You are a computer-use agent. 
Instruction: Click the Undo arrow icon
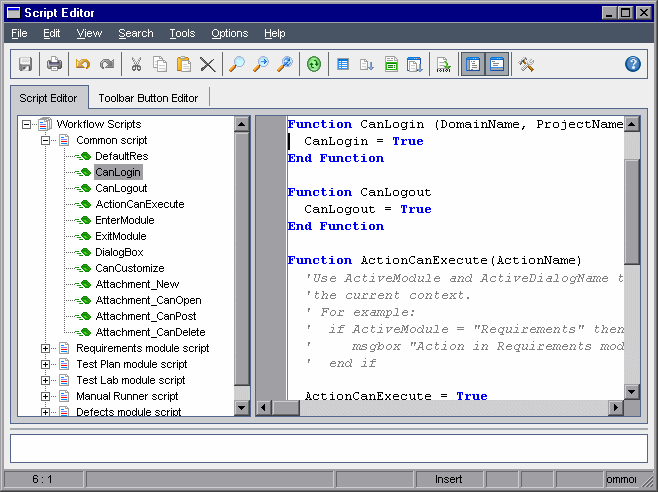point(83,64)
